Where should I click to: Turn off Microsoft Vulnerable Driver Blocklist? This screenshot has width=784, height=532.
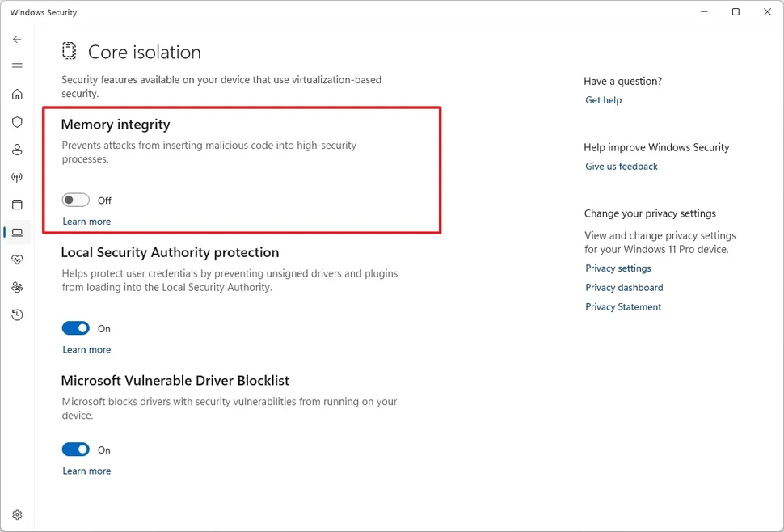tap(75, 450)
